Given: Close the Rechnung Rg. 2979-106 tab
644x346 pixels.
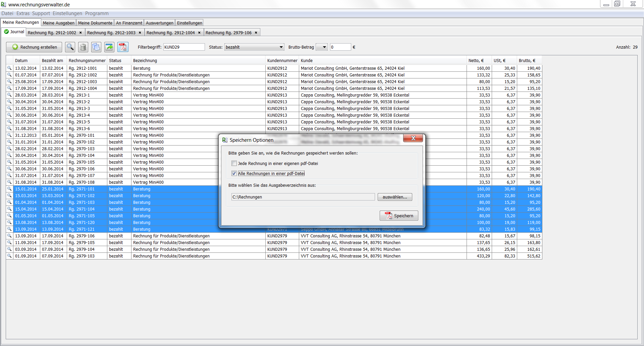Looking at the screenshot, I should tap(256, 33).
